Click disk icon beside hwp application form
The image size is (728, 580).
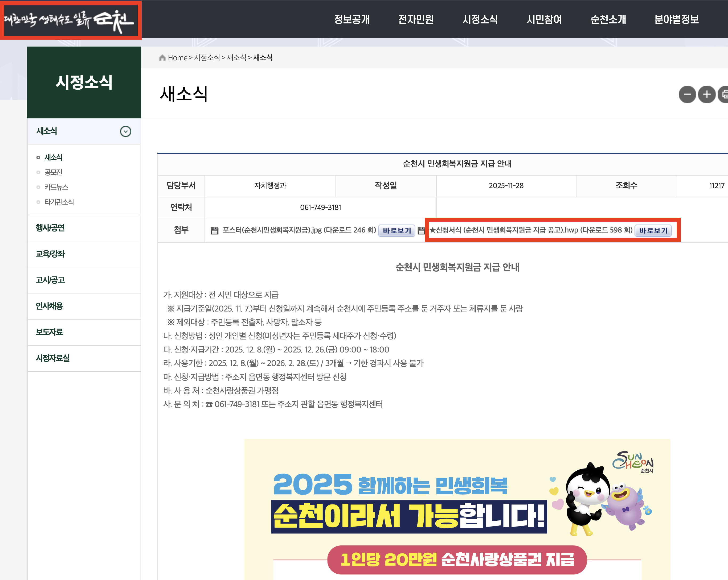(x=421, y=230)
